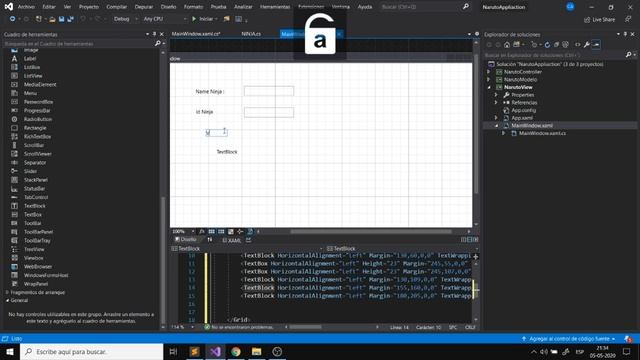Click the Home icon in Solution Explorer
640x360 pixels.
507,44
